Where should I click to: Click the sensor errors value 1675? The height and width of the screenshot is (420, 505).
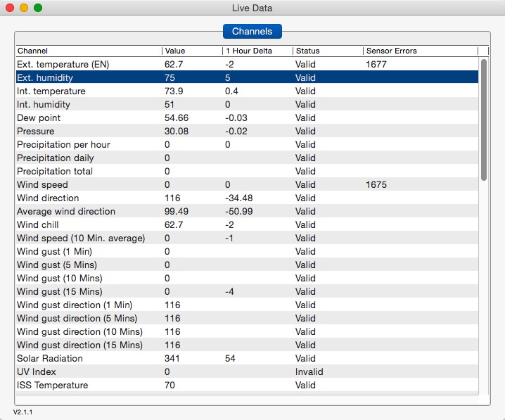pos(376,184)
